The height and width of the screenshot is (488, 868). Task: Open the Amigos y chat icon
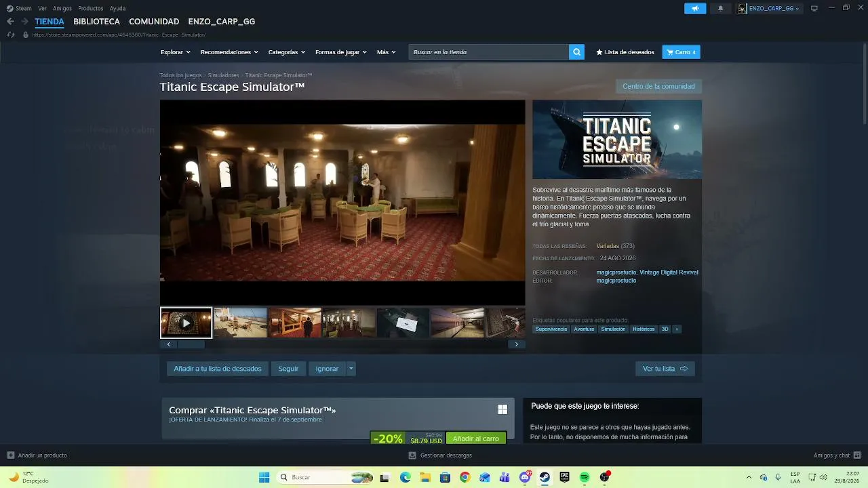click(857, 455)
